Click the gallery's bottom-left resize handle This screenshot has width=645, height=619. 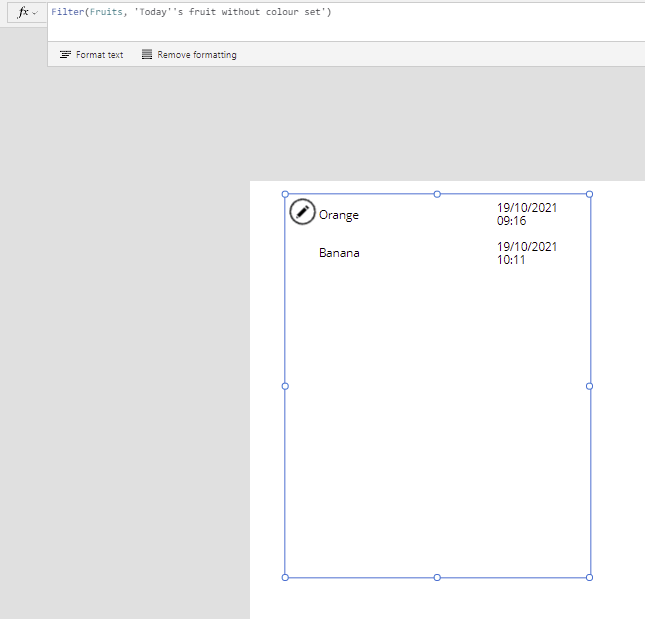[285, 577]
